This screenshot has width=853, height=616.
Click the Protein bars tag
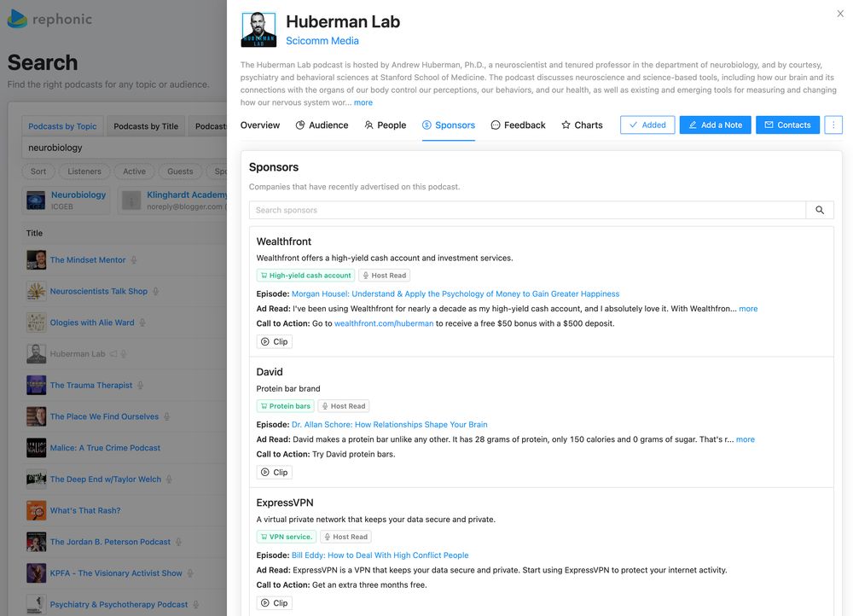(286, 406)
